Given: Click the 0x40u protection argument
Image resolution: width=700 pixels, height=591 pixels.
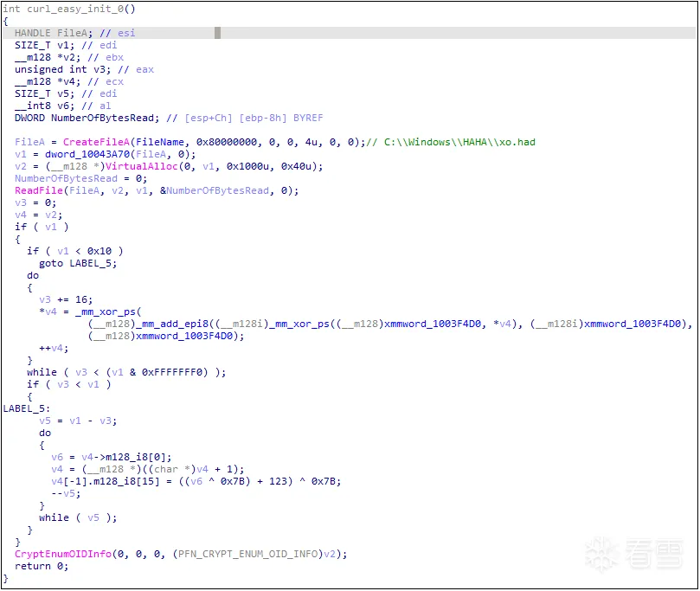Looking at the screenshot, I should 296,166.
